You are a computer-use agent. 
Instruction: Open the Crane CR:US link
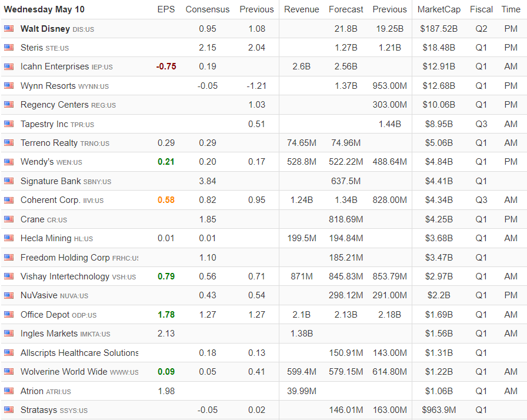(44, 219)
